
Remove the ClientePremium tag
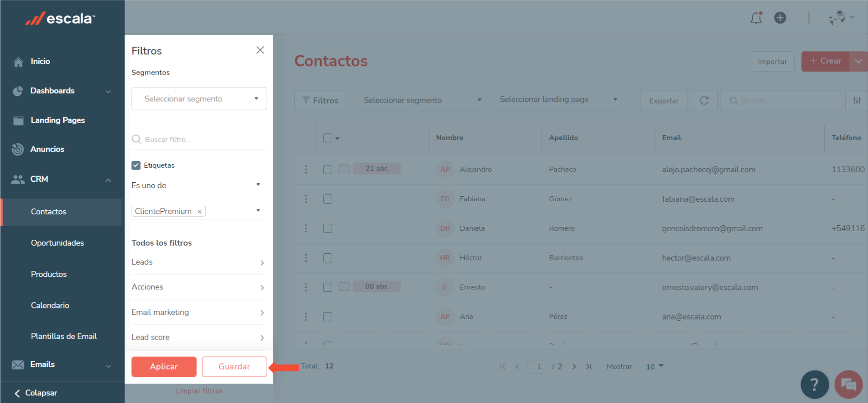click(x=199, y=212)
